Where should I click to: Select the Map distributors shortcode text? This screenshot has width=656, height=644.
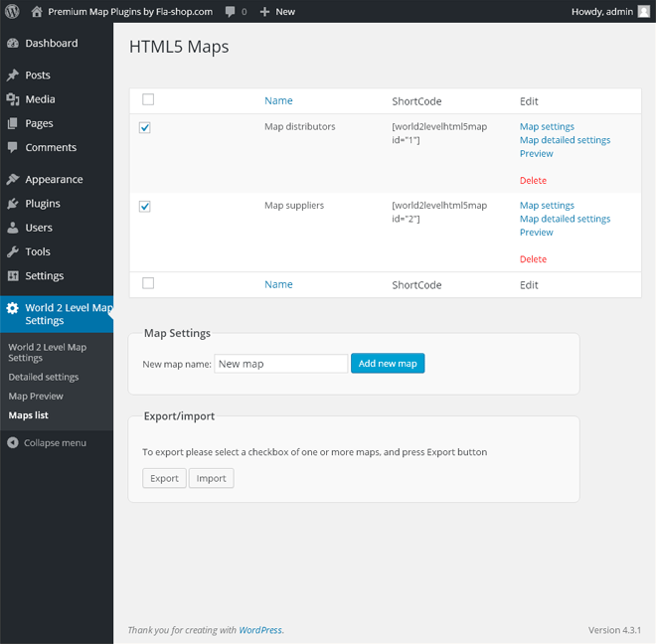click(x=439, y=133)
